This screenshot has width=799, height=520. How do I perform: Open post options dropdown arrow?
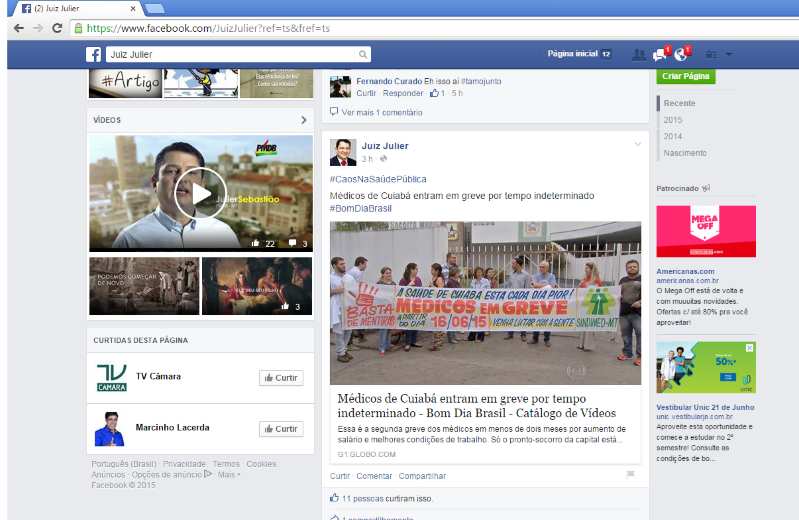[x=637, y=144]
